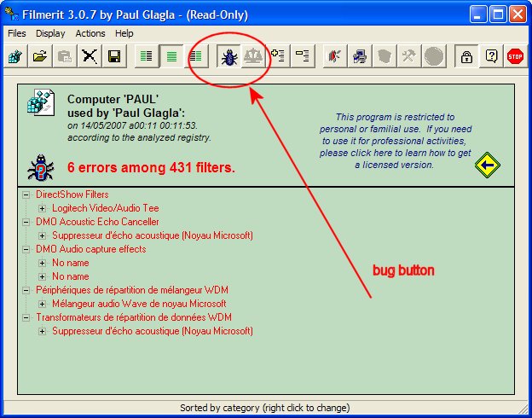The width and height of the screenshot is (532, 418).
Task: Expand Suppresseur d'écho under DMO Acoustic Echo Canceller
Action: tap(42, 235)
